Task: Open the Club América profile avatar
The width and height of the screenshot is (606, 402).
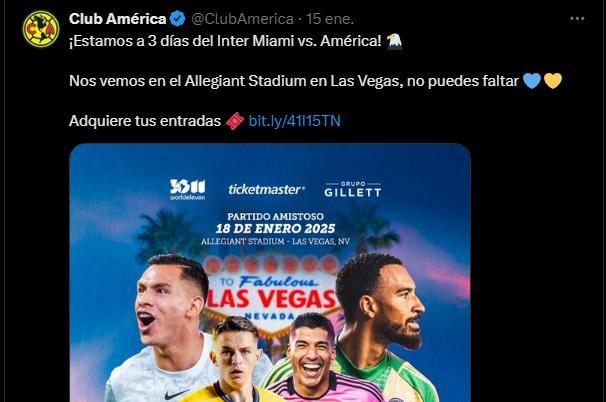Action: point(41,29)
